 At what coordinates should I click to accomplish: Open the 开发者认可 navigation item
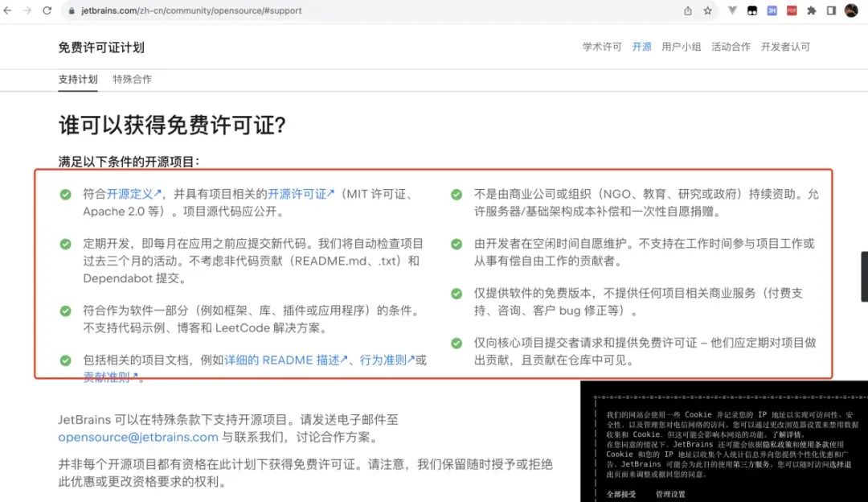[x=785, y=47]
